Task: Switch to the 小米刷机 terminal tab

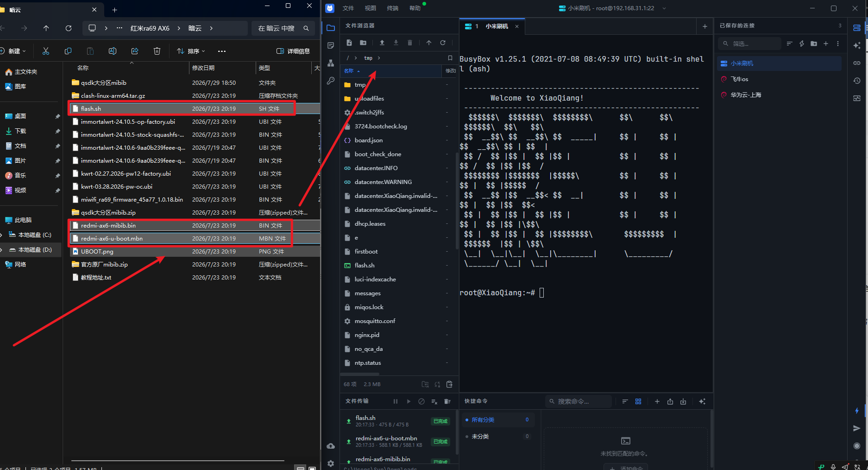Action: (x=491, y=26)
